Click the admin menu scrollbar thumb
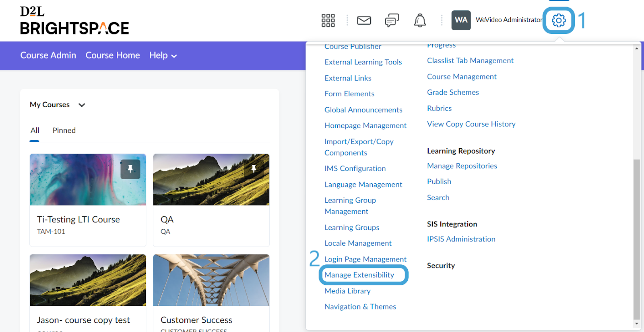Screen dimensions: 644x332 click(636, 239)
